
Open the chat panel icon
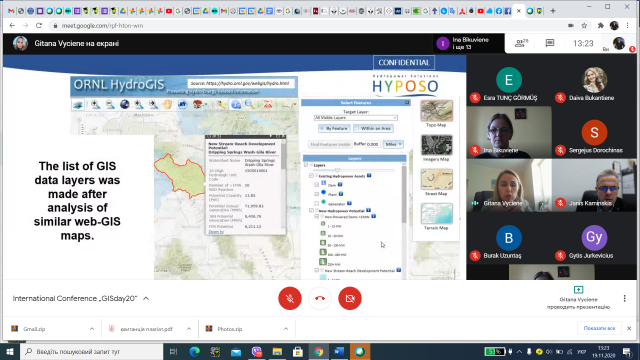point(550,43)
